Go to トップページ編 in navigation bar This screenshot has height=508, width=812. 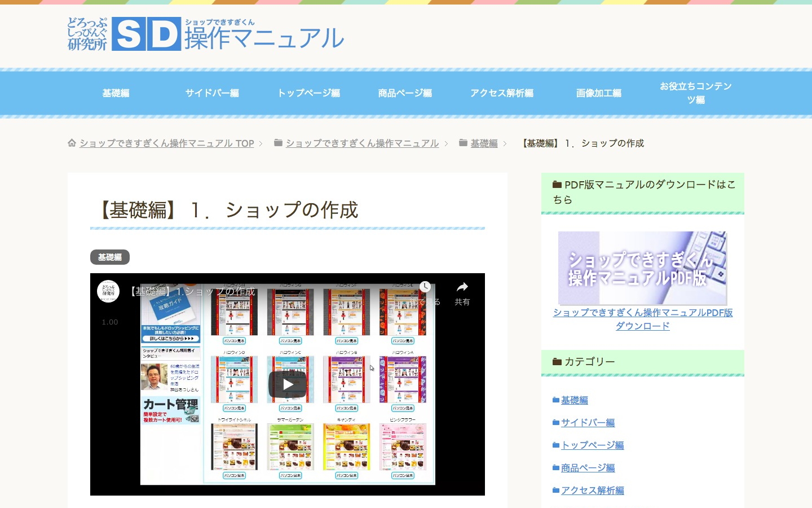coord(308,93)
